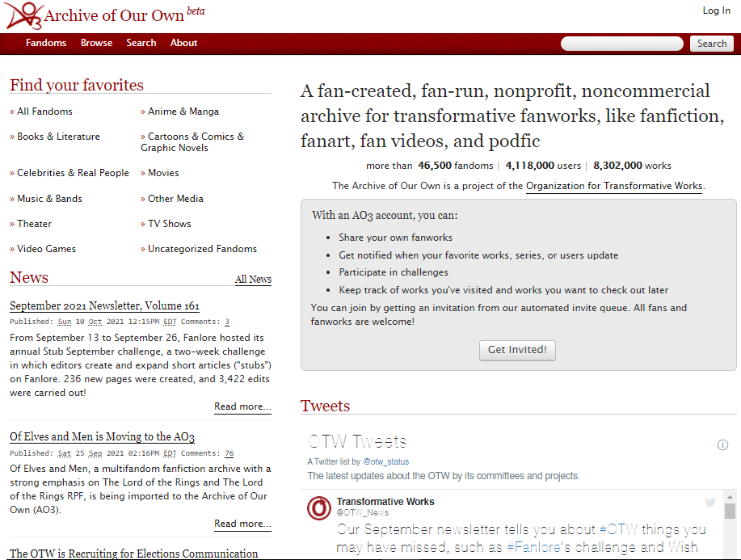741x560 pixels.
Task: Click the AO3 logo icon
Action: pyautogui.click(x=22, y=15)
